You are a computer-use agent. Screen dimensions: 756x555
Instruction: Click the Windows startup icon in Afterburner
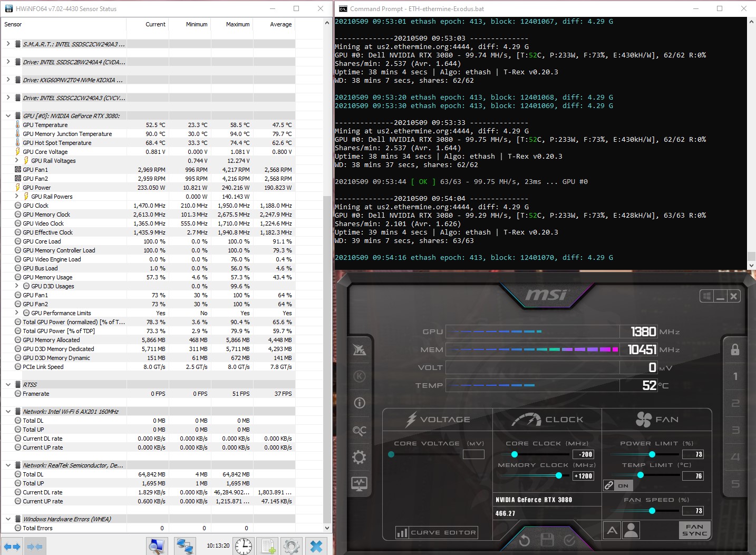[707, 296]
